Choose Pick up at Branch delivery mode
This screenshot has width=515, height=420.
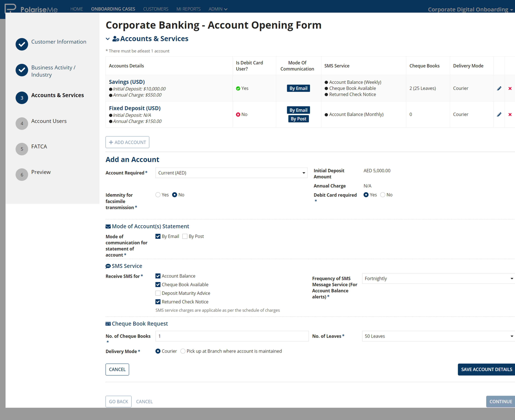point(183,351)
